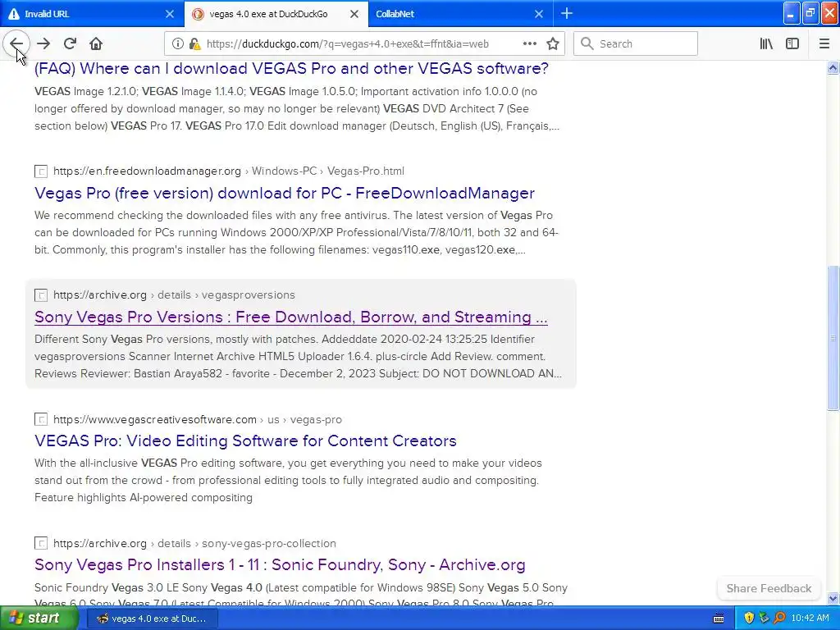The image size is (840, 630).
Task: Close the DuckDuckGo search tab
Action: (x=354, y=14)
